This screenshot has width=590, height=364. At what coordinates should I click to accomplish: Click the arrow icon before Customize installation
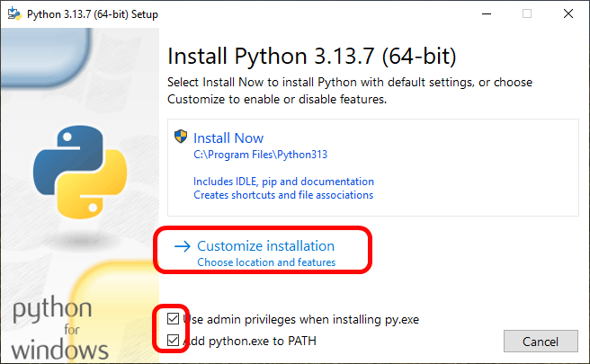[x=182, y=246]
